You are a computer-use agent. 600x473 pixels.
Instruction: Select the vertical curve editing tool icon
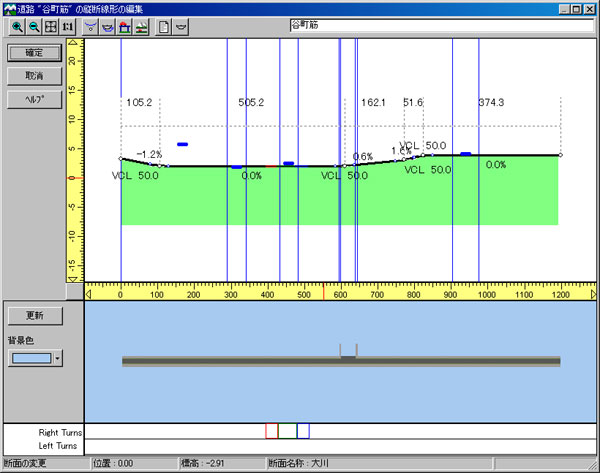(90, 27)
